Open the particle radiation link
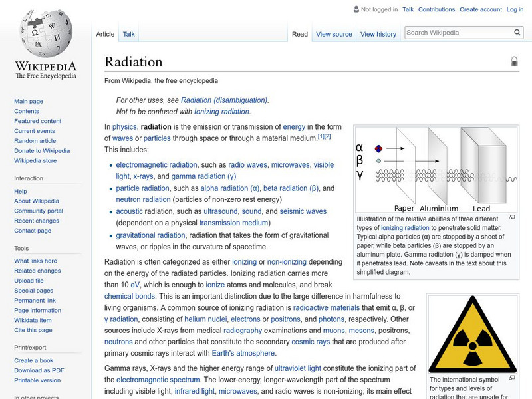This screenshot has height=399, width=532. (x=142, y=188)
